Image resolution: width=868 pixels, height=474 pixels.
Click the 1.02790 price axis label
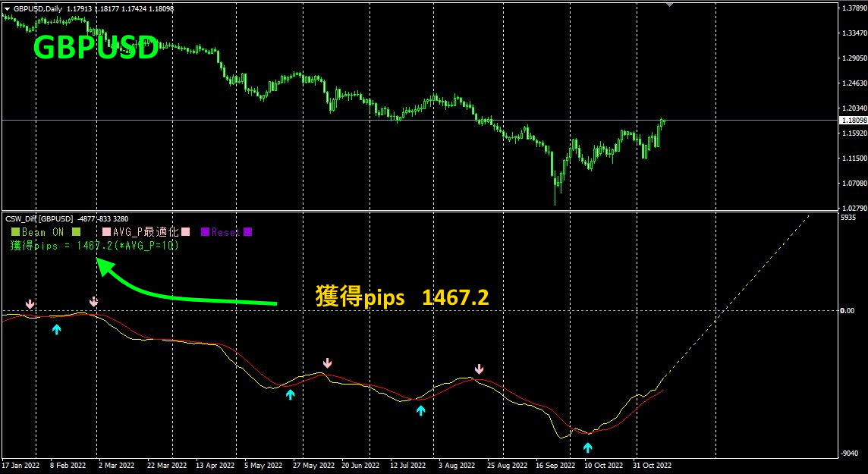click(853, 208)
